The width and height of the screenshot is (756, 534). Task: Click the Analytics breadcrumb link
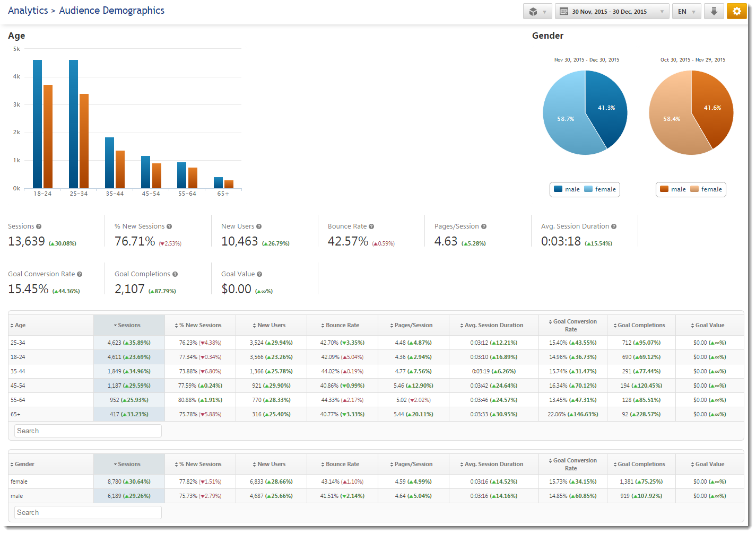[x=28, y=11]
